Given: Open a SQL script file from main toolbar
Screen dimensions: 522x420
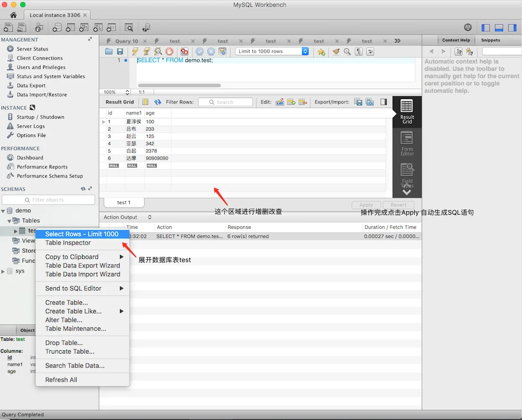Looking at the screenshot, I should [x=22, y=27].
